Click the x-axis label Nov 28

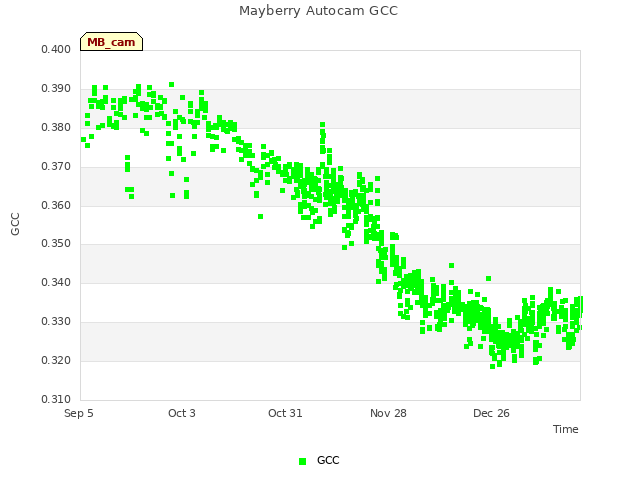tap(388, 413)
